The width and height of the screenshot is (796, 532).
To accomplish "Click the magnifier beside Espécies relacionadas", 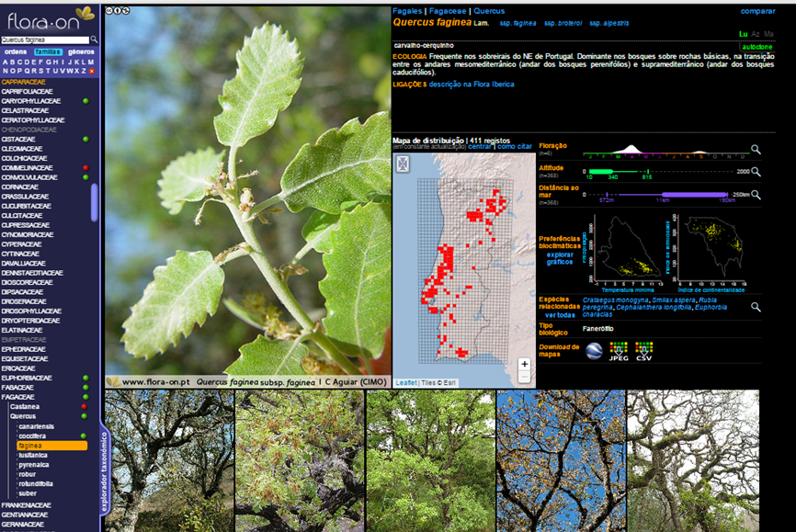I will point(756,307).
